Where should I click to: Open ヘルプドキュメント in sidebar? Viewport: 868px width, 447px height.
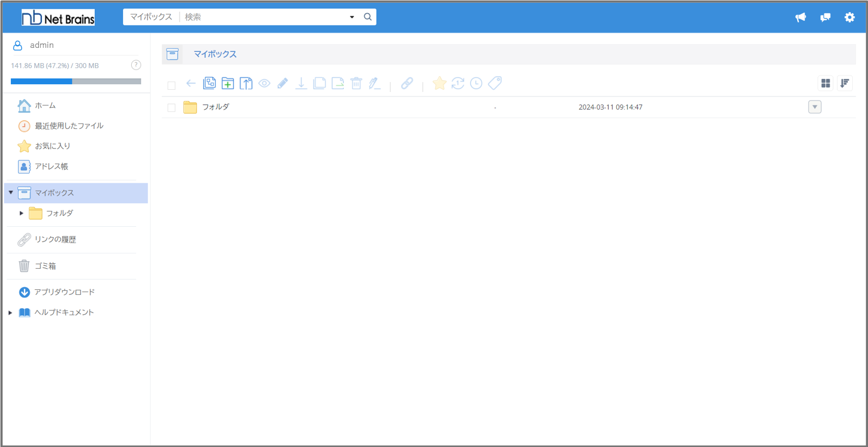(64, 313)
